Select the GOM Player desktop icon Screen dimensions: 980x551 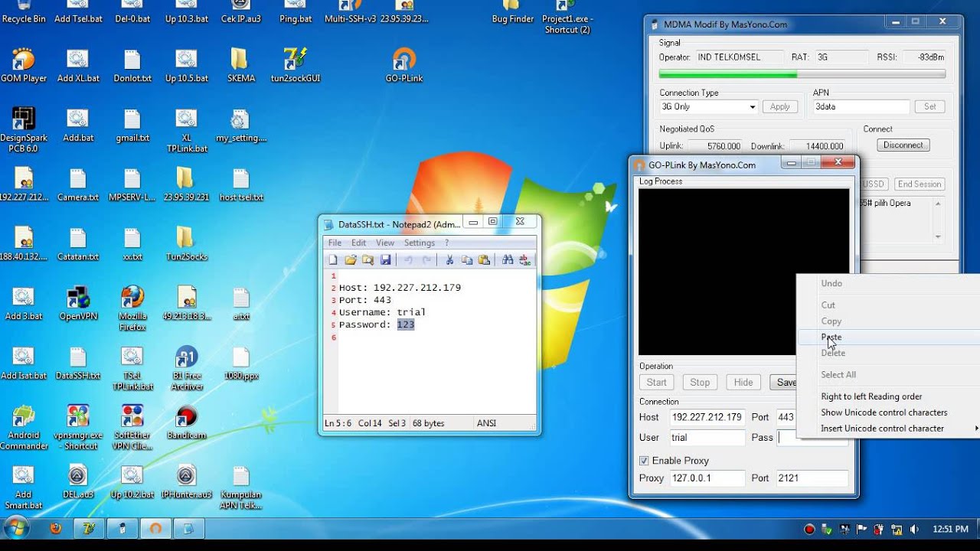point(24,65)
